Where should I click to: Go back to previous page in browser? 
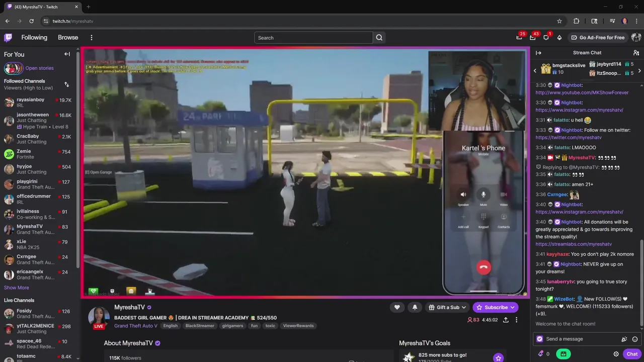click(7, 21)
